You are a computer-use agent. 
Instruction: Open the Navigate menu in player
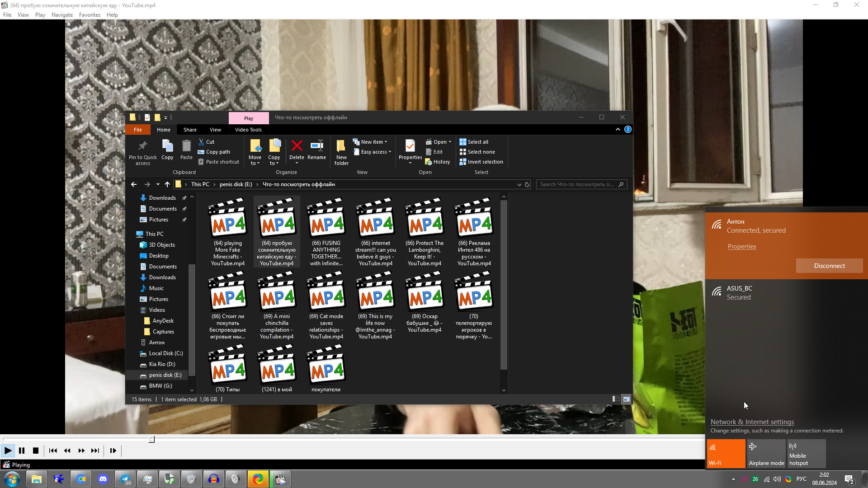[x=62, y=15]
